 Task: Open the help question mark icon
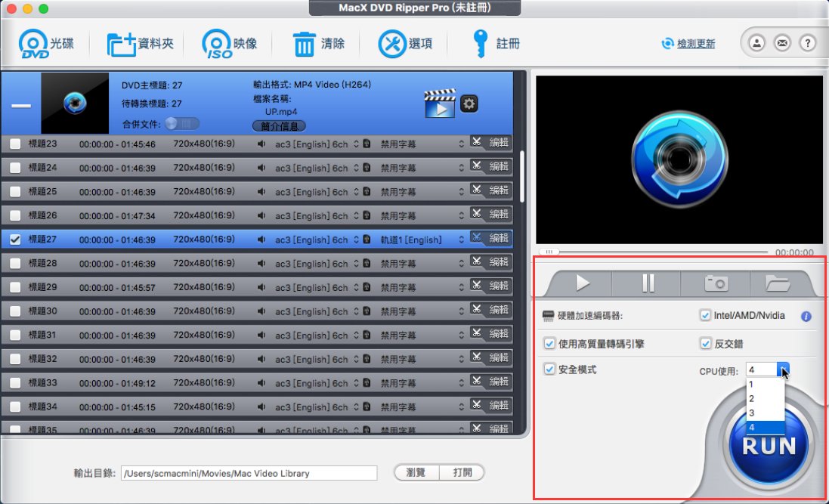coord(807,43)
